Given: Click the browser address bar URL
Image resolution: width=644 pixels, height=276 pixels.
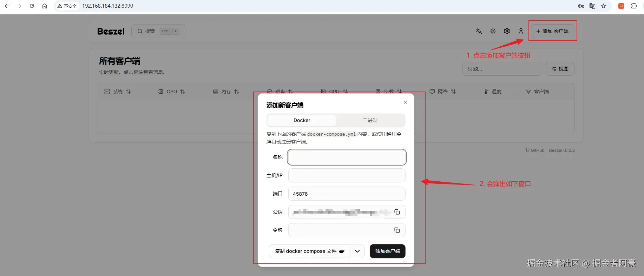Looking at the screenshot, I should [x=108, y=6].
